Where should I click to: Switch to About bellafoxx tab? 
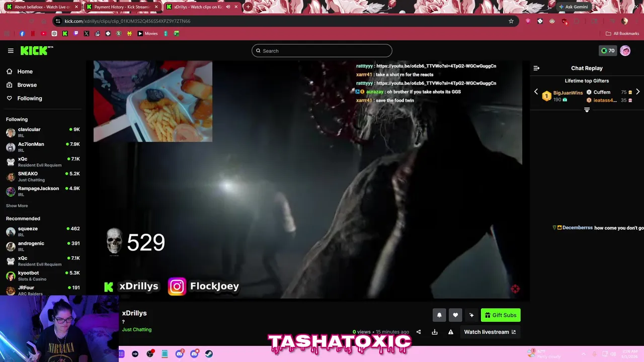tap(42, 7)
